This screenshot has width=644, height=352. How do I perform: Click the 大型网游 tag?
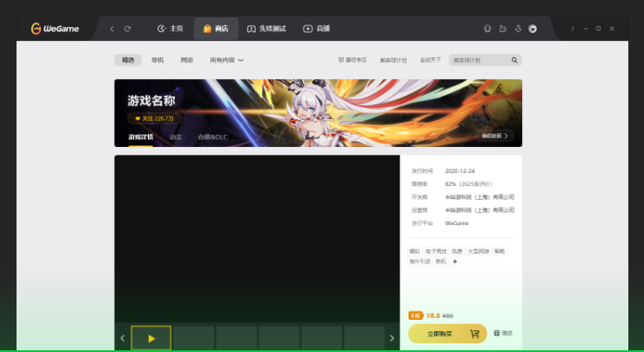click(x=479, y=251)
